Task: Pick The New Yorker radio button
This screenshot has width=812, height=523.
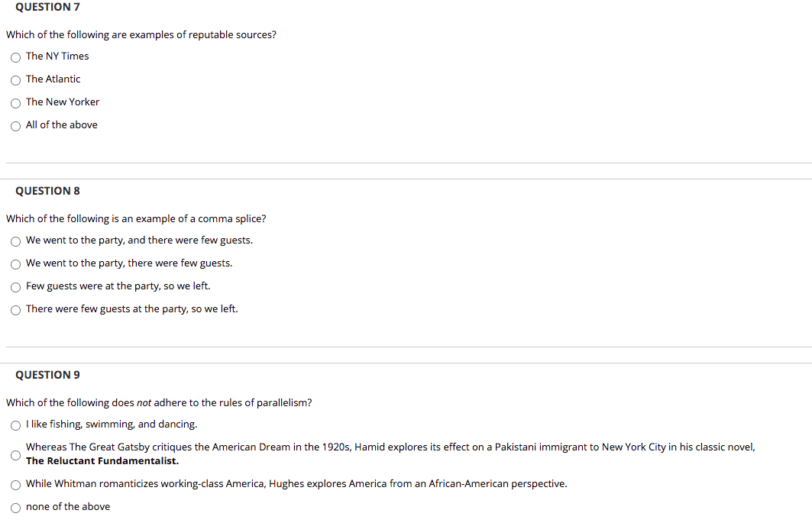Action: tap(15, 103)
